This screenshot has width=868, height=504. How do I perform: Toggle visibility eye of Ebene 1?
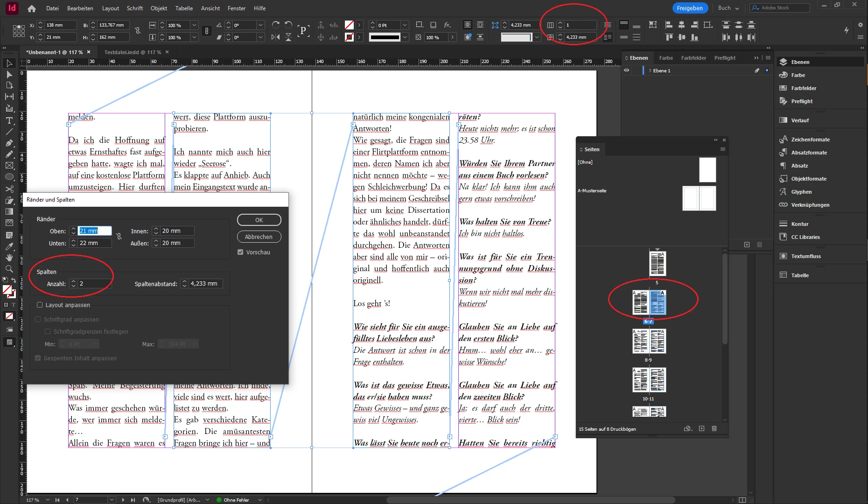click(x=627, y=70)
